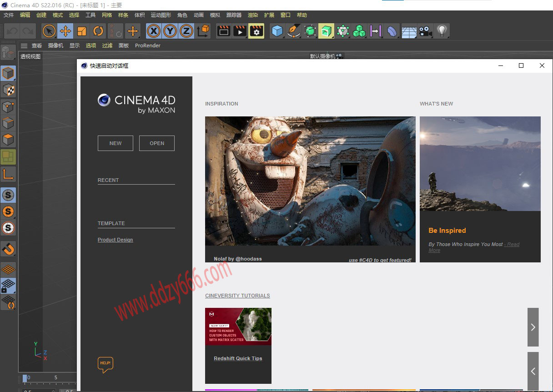Viewport: 553px width, 392px height.
Task: Click the green cubes Array icon
Action: pyautogui.click(x=359, y=31)
